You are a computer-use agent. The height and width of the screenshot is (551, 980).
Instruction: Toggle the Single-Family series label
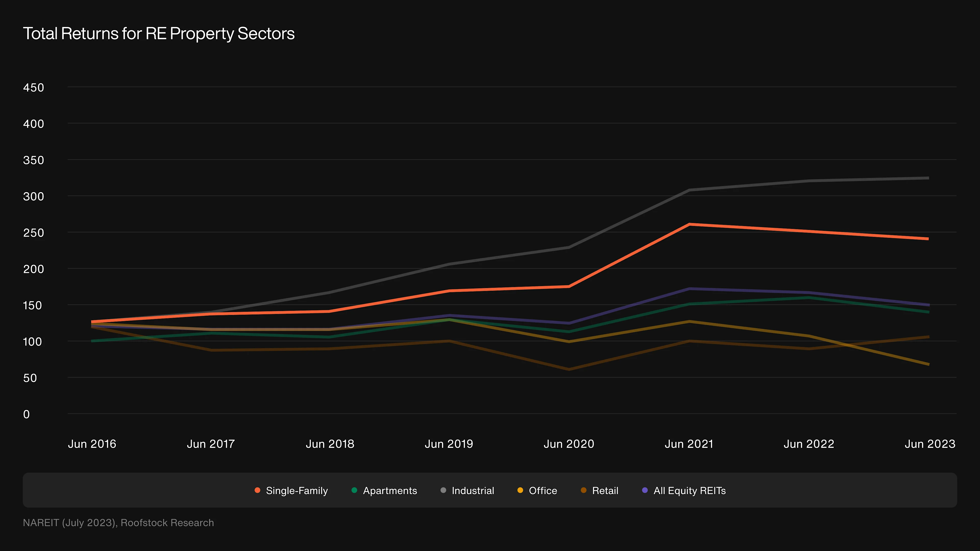click(x=297, y=491)
